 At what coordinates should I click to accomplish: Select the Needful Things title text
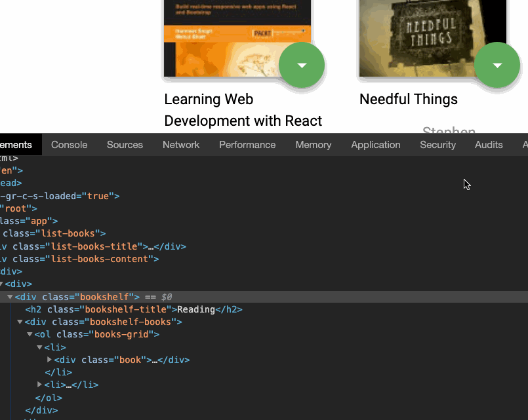(409, 99)
